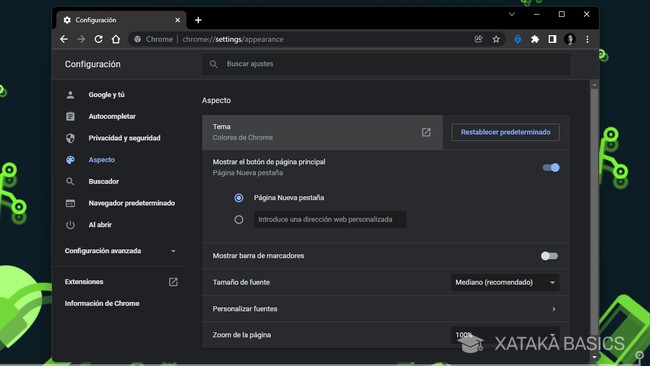Open the blue extension icon in toolbar
The height and width of the screenshot is (366, 650).
[517, 39]
